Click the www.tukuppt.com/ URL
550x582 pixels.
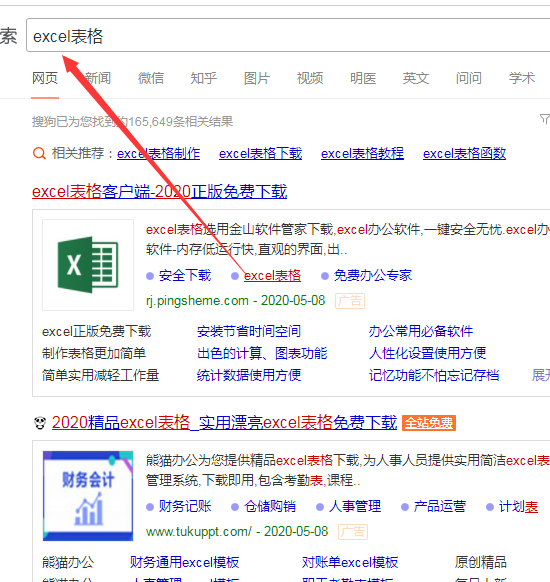click(x=199, y=532)
